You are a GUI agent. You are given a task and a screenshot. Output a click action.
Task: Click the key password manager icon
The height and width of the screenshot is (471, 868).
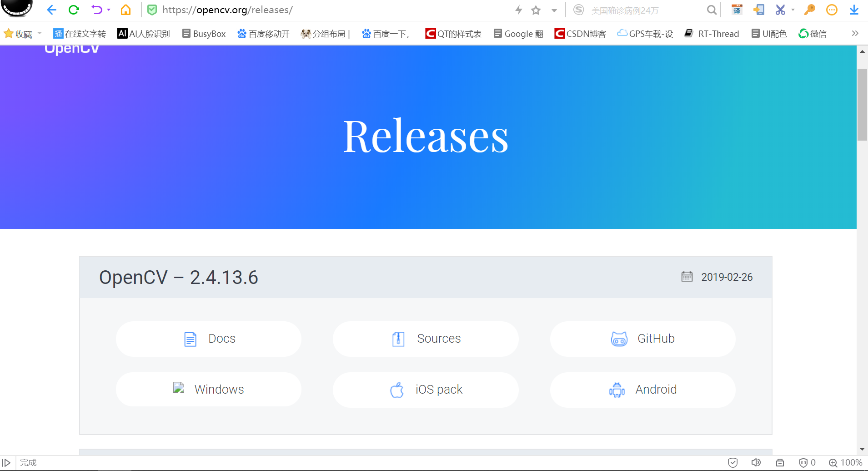(x=810, y=10)
